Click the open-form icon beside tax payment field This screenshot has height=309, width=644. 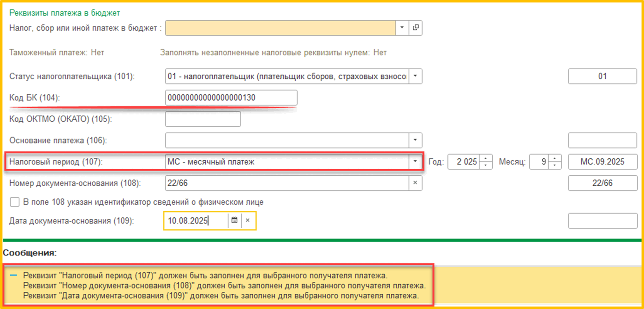click(x=416, y=28)
